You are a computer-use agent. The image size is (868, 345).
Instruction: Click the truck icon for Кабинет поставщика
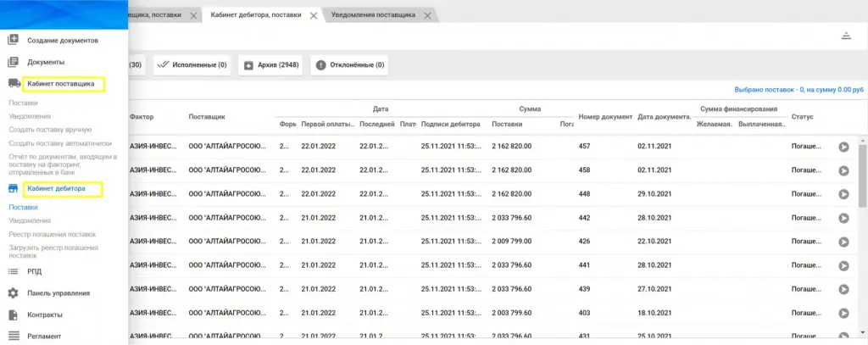14,84
